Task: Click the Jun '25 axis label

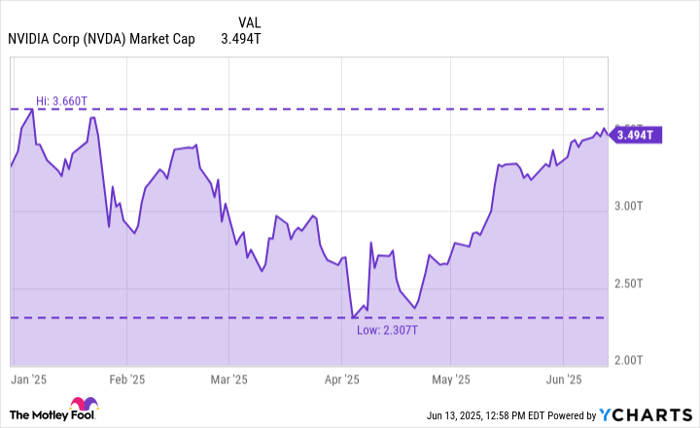Action: [564, 379]
